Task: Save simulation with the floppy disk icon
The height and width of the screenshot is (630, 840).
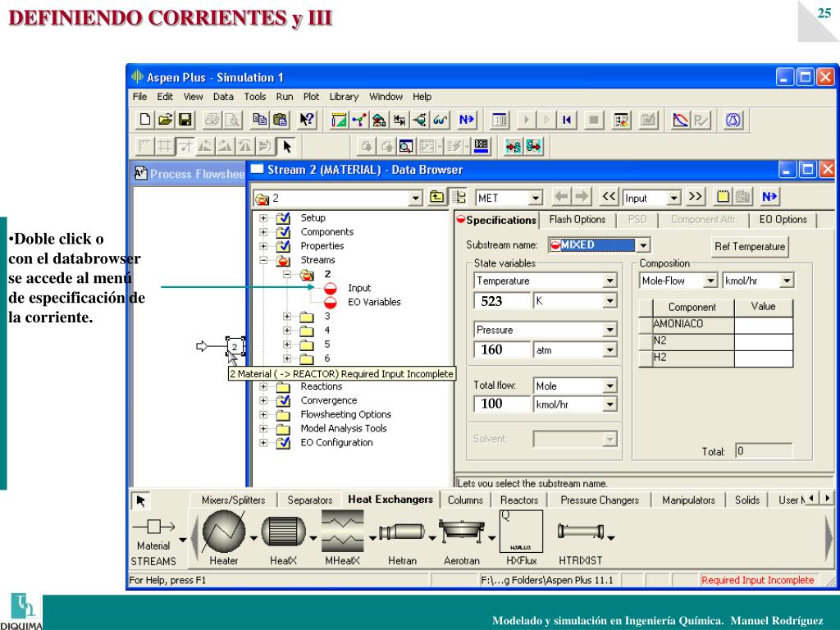Action: coord(185,120)
